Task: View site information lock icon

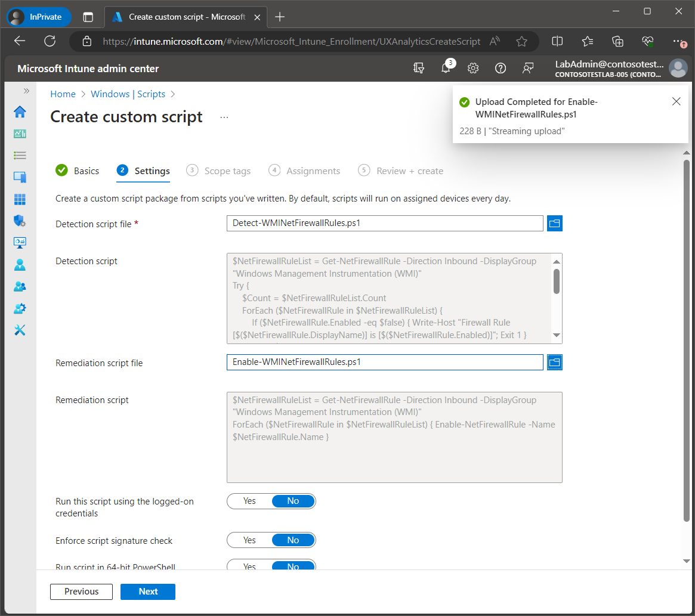Action: [x=87, y=41]
